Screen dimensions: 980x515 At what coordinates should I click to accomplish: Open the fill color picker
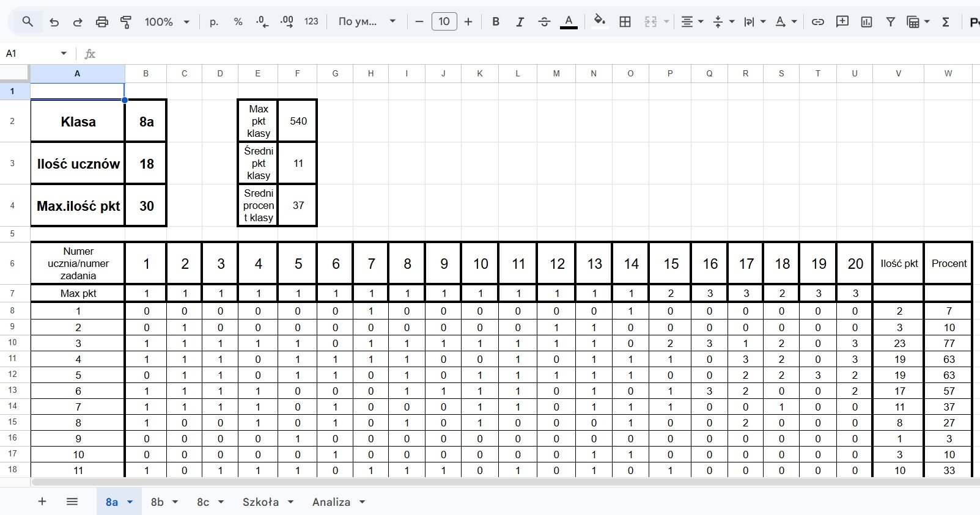tap(600, 22)
